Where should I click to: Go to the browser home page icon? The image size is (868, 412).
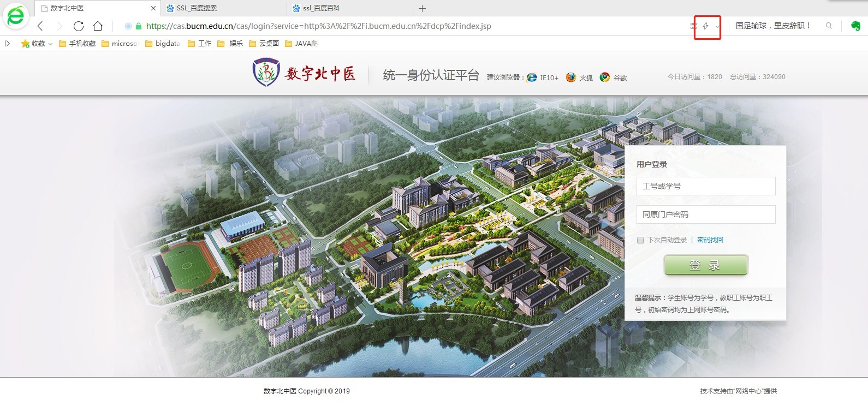(x=98, y=26)
